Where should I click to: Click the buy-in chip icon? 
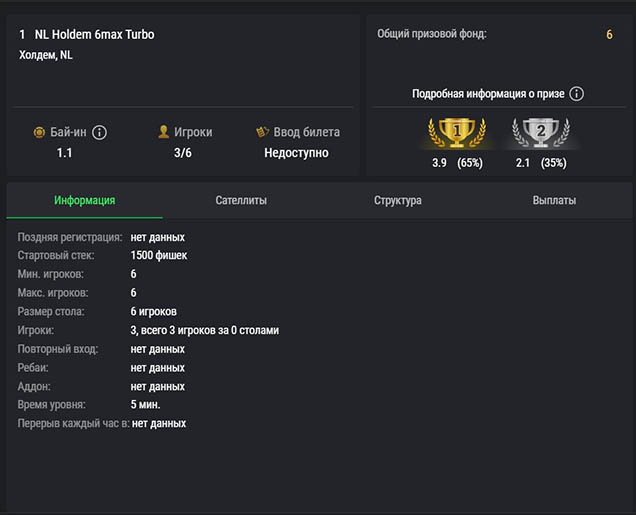39,132
